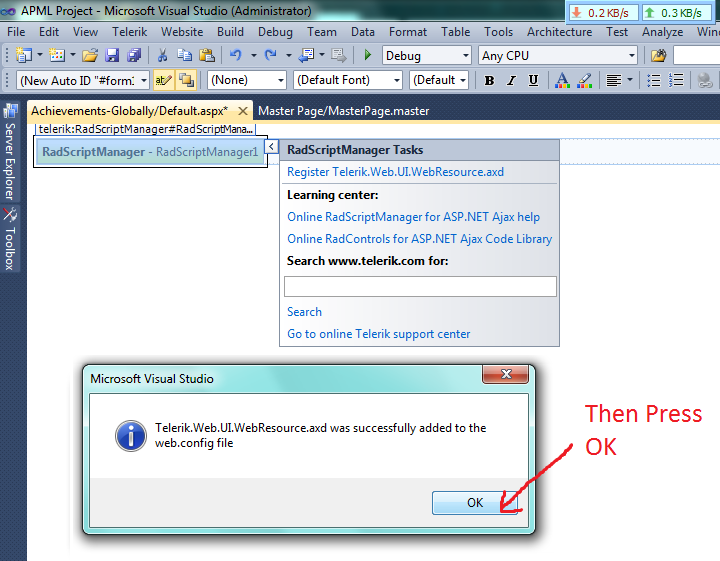The height and width of the screenshot is (561, 720).
Task: Click the Cut scissors icon
Action: (x=162, y=56)
